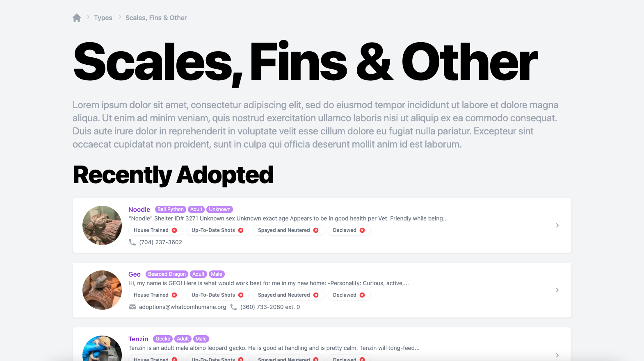
Task: Select Scales, Fins & Other breadcrumb
Action: (156, 18)
